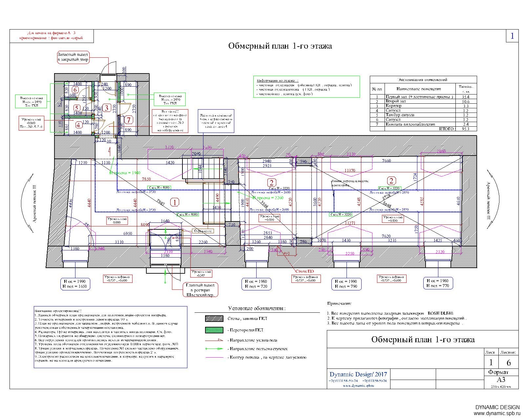This screenshot has height=420, width=525.
Task: Select the "Комната видеонаблюдения" table row
Action: pyautogui.click(x=423, y=124)
